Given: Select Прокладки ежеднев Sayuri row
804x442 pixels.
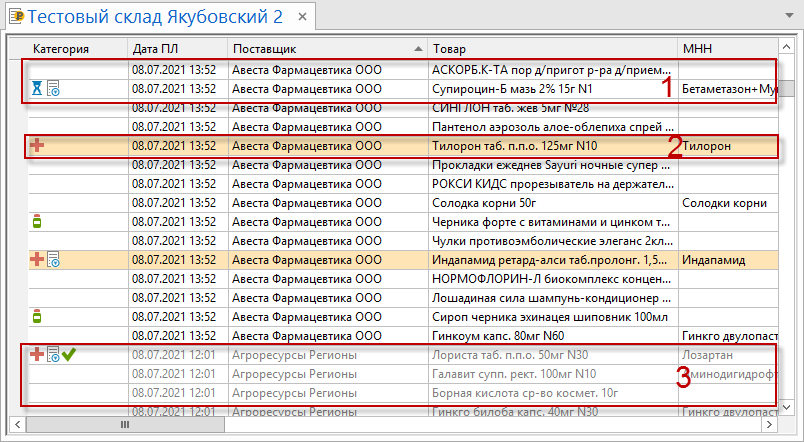Looking at the screenshot, I should coord(404,165).
